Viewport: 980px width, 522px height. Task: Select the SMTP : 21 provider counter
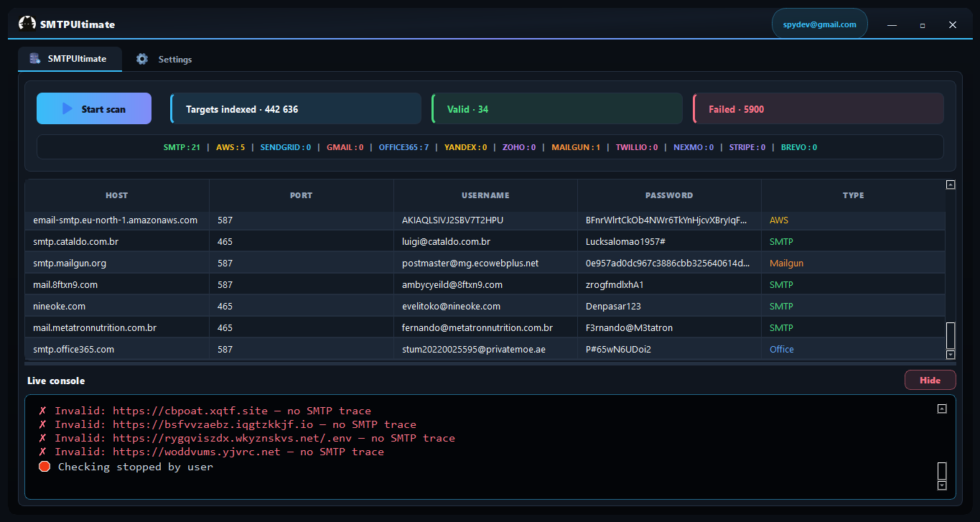(182, 147)
